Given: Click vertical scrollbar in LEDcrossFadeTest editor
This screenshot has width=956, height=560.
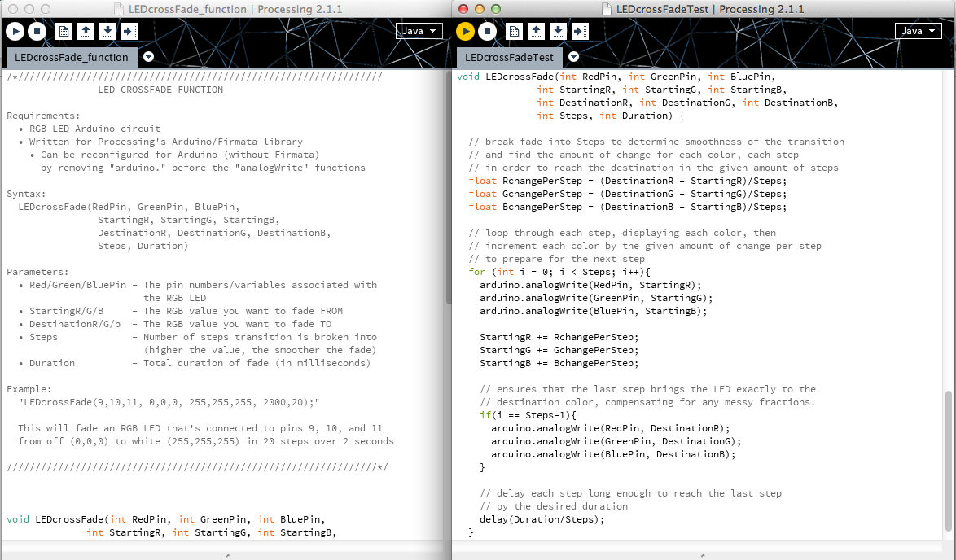Looking at the screenshot, I should pyautogui.click(x=949, y=460).
